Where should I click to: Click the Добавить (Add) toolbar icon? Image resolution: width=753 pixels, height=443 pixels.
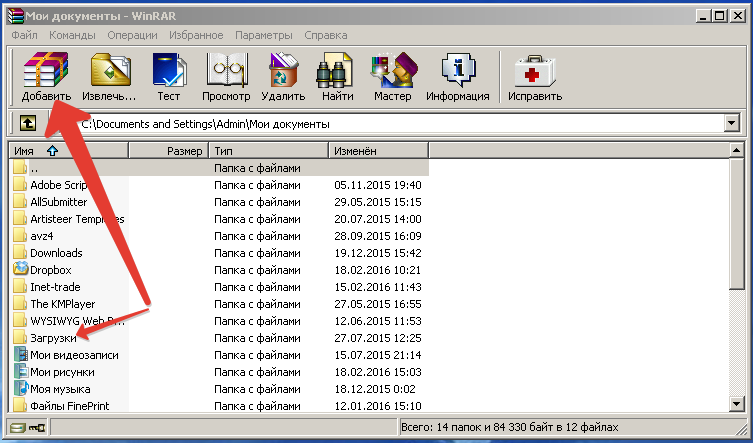click(46, 74)
